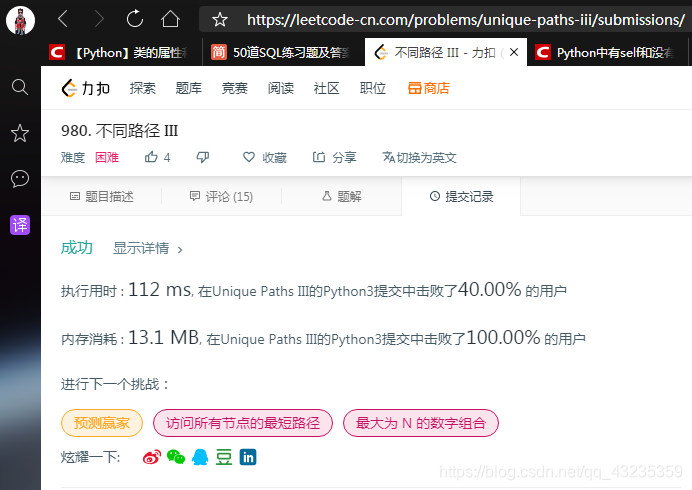692x490 pixels.
Task: Switch to 50道SQL练习题及答案 browser tab
Action: [283, 53]
